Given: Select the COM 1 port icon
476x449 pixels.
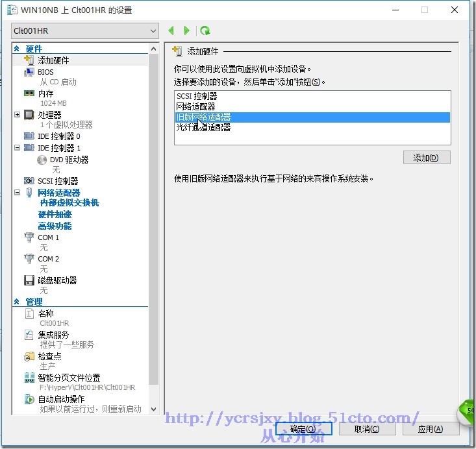Looking at the screenshot, I should (29, 237).
